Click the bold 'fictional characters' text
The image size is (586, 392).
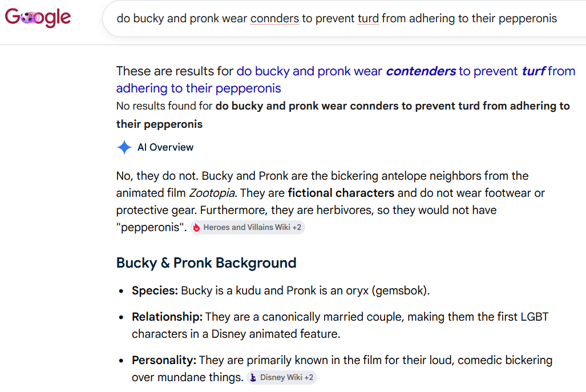pos(341,193)
